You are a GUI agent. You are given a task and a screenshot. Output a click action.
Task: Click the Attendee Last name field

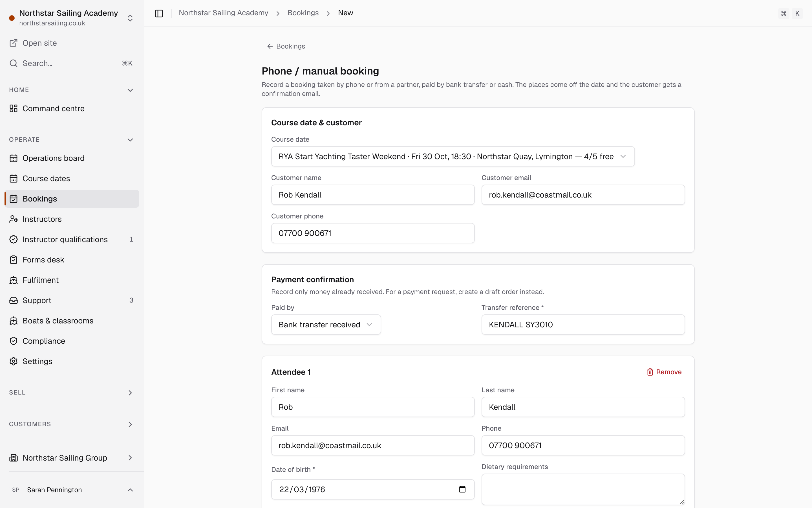pos(583,407)
